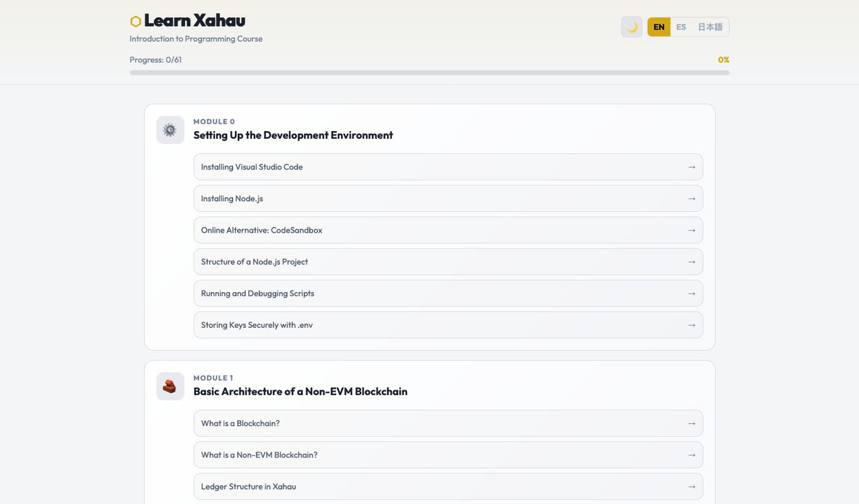Click the MODULE 1 label
Viewport: 859px width, 504px height.
(x=213, y=377)
